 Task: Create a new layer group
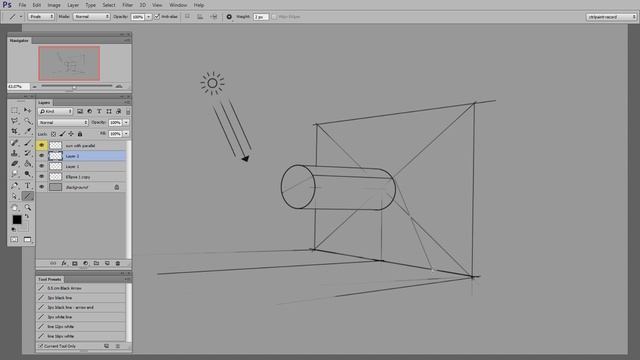click(96, 264)
